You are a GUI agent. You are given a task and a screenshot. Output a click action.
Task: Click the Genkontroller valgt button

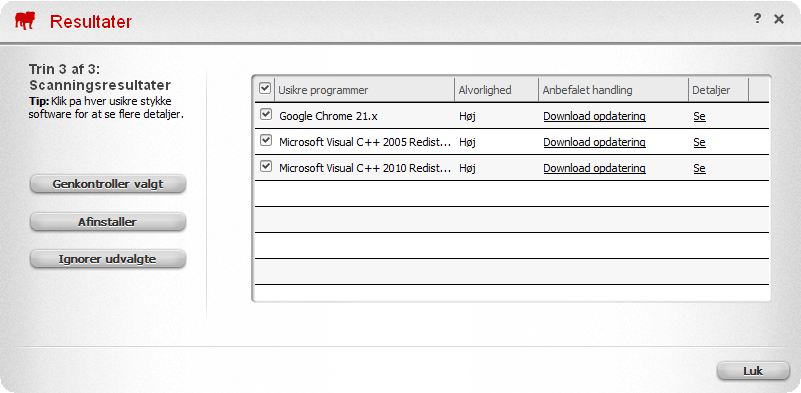(x=108, y=184)
